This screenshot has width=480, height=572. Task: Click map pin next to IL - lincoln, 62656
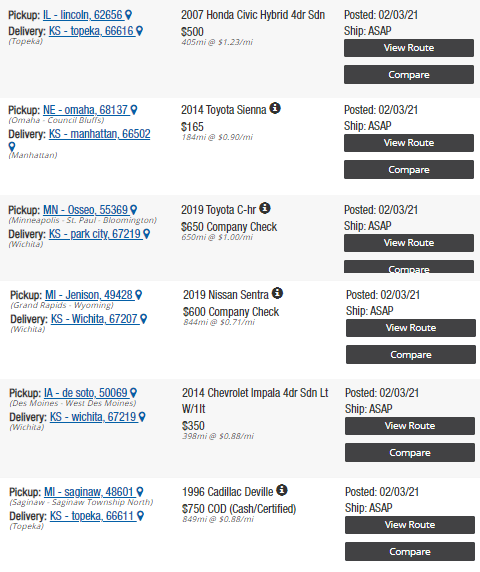pos(128,15)
